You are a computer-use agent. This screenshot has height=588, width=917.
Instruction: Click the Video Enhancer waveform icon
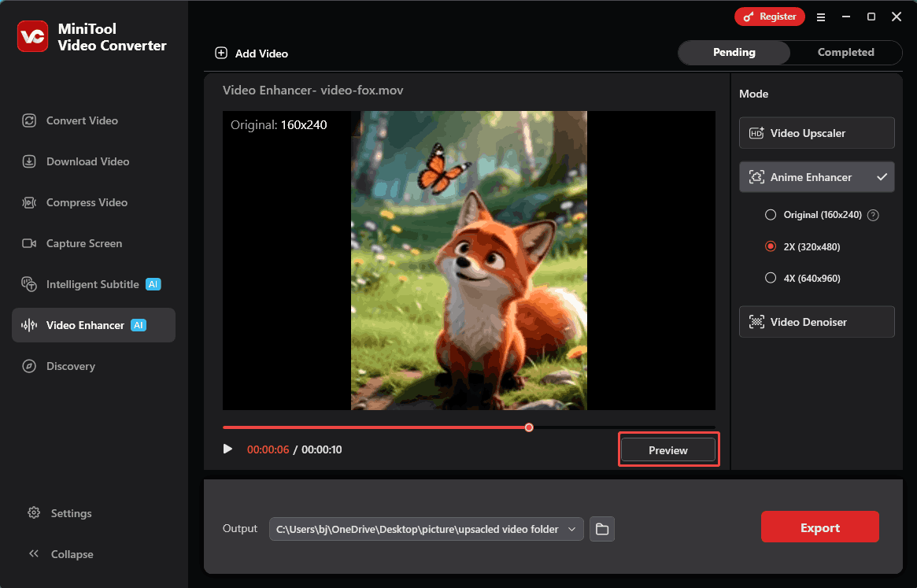coord(29,325)
